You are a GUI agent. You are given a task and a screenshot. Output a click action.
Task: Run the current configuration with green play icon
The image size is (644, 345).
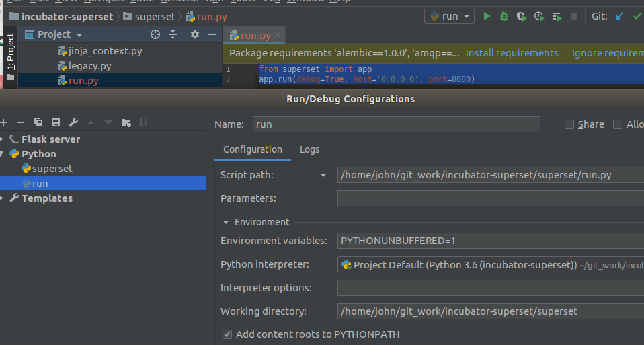coord(487,16)
